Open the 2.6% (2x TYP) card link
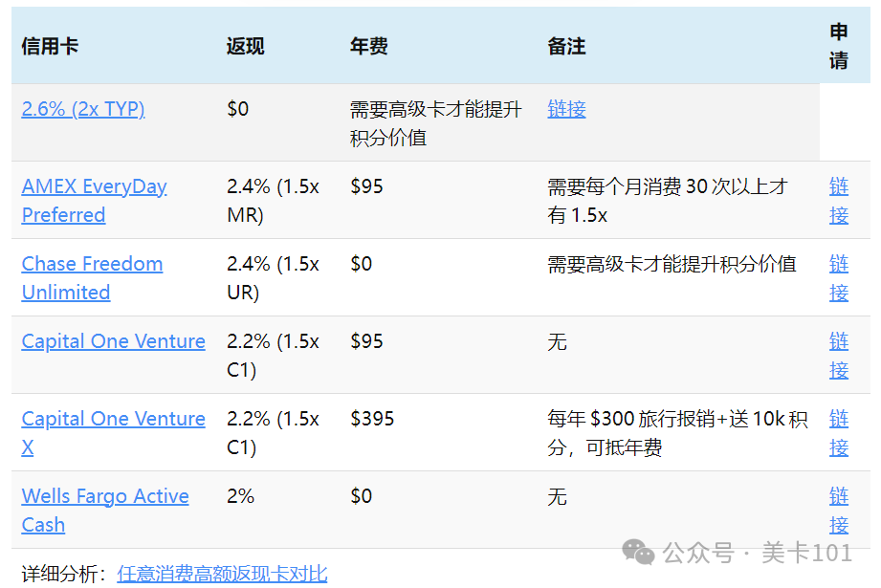Image resolution: width=881 pixels, height=588 pixels. click(83, 109)
